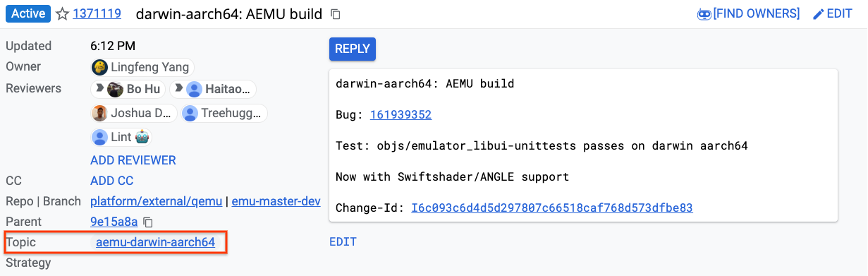
Task: Click the Lint robot reviewer chip
Action: pyautogui.click(x=121, y=137)
